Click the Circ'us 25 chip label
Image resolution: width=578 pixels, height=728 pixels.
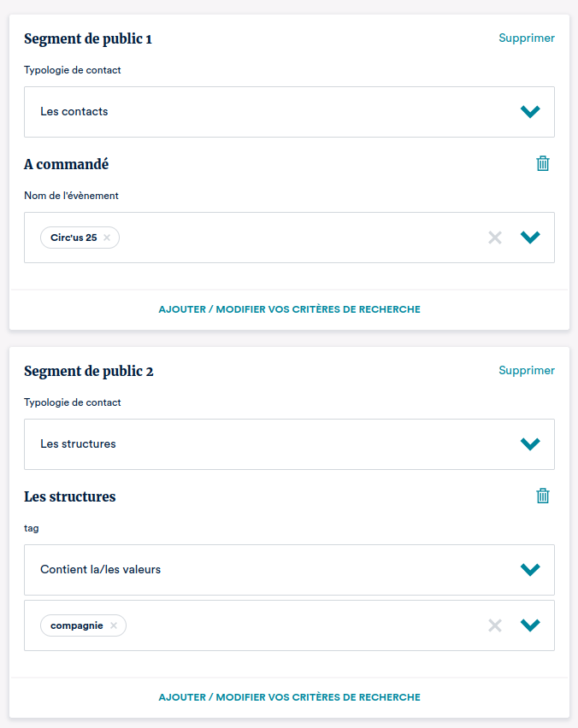[74, 238]
